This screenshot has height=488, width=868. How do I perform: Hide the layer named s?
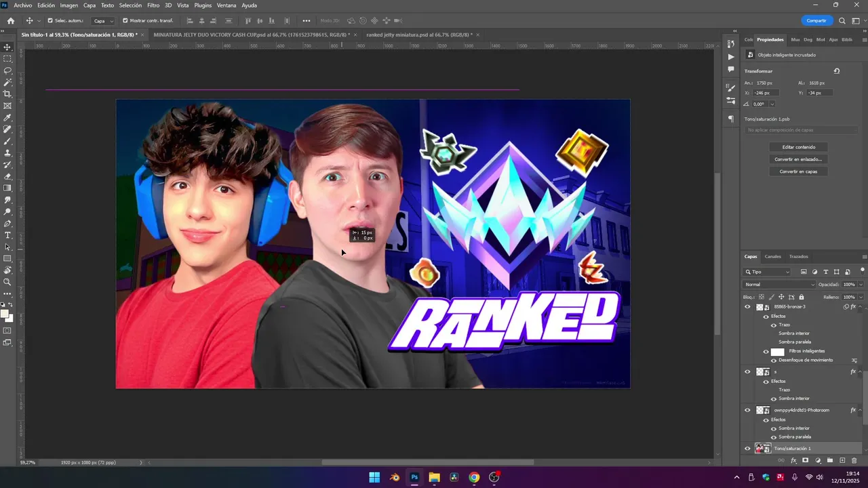tap(748, 371)
